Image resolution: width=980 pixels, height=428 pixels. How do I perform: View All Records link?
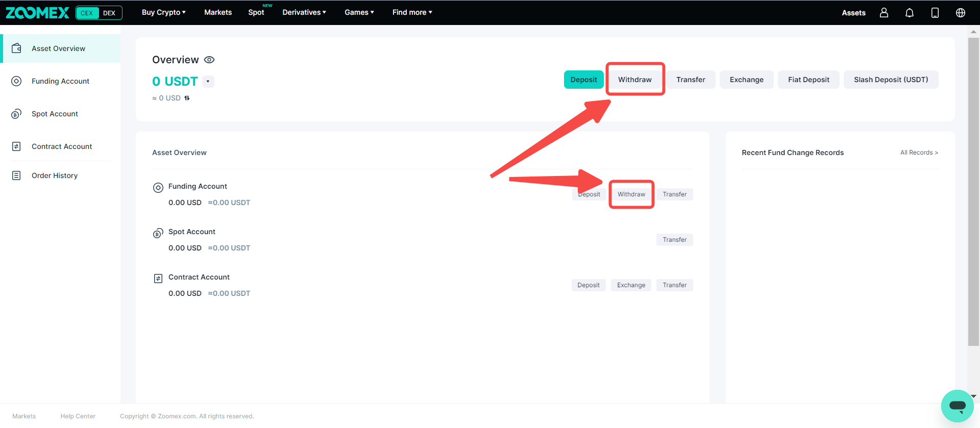[x=919, y=153]
